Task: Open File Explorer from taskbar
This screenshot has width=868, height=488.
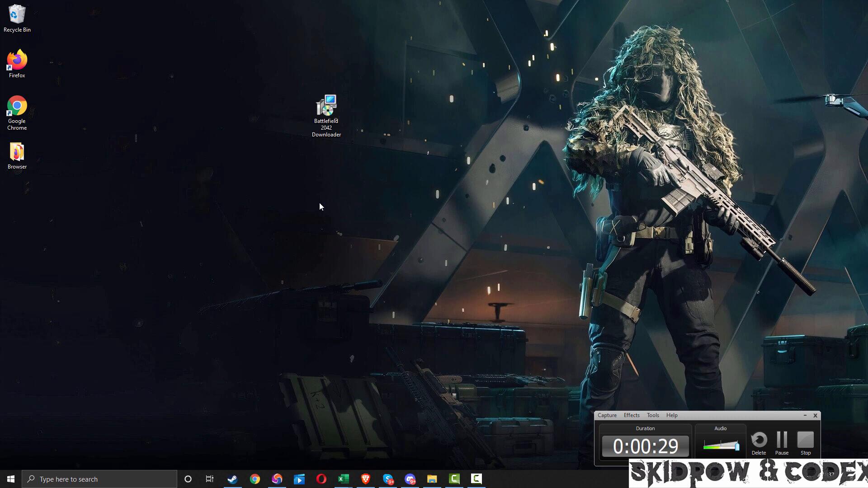Action: 432,479
